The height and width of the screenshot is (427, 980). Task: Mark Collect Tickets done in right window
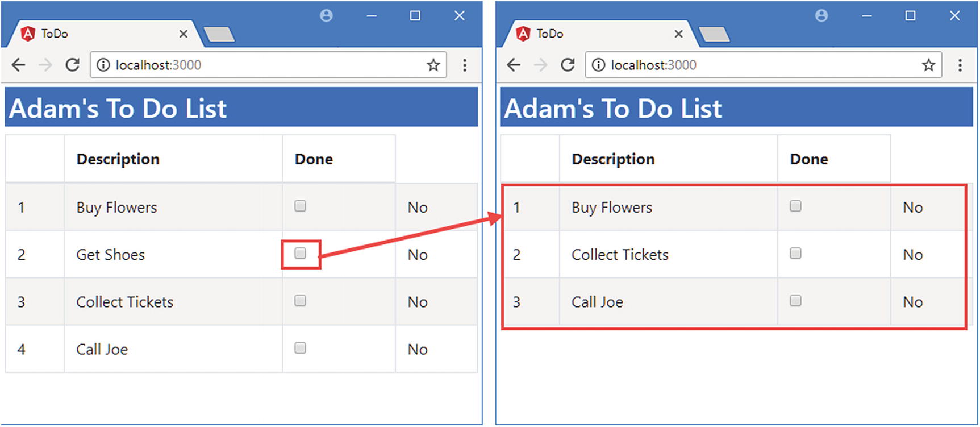tap(795, 254)
